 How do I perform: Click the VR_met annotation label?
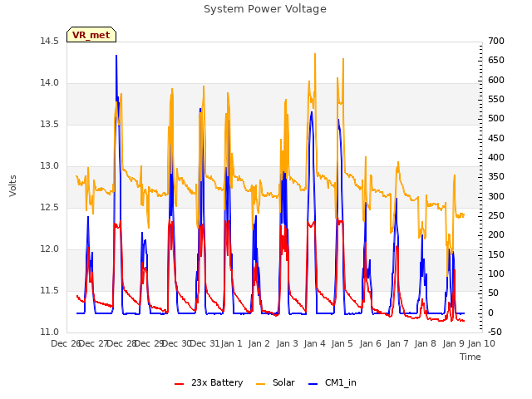91,35
